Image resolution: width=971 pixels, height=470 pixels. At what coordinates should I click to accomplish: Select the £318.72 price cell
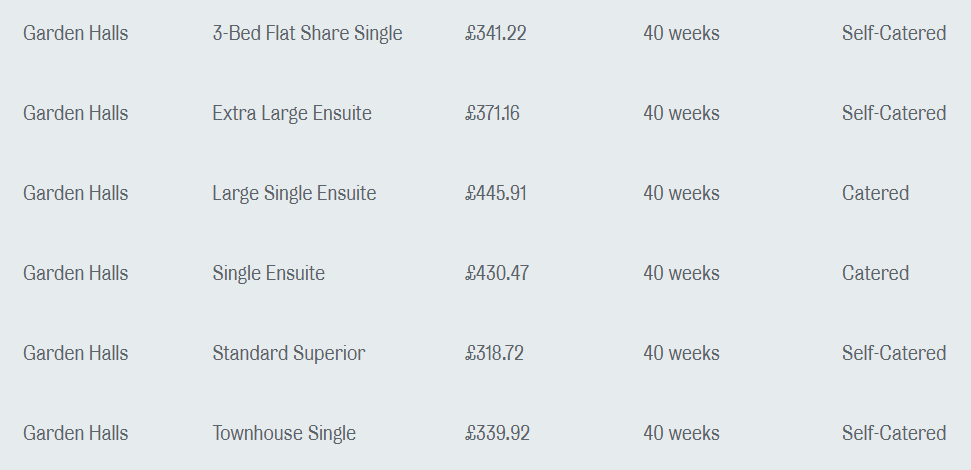click(x=494, y=353)
